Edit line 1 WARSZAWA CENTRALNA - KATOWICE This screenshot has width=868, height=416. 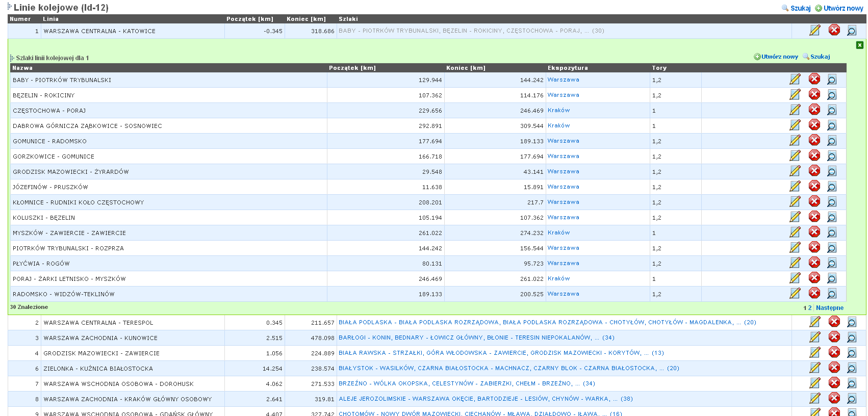814,31
